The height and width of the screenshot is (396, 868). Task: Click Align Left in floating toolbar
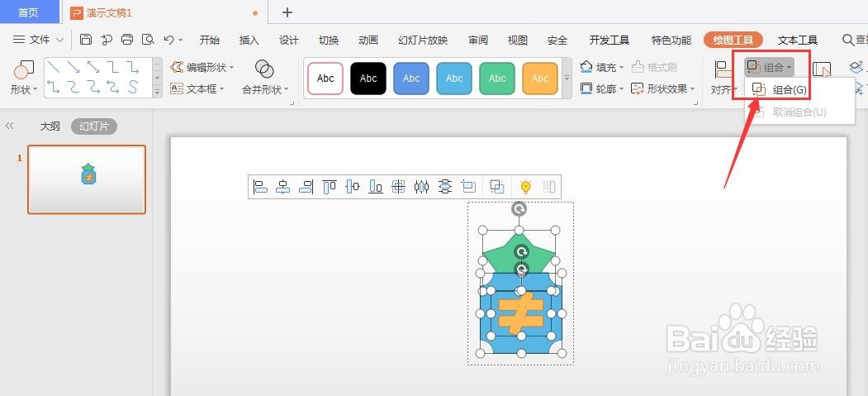(x=260, y=187)
